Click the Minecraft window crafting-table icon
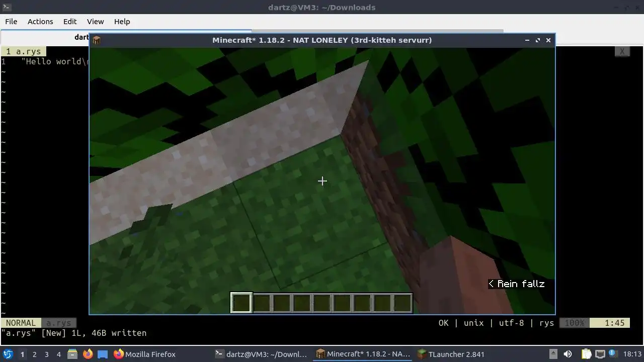Screen dimensions: 644x362 pos(97,40)
